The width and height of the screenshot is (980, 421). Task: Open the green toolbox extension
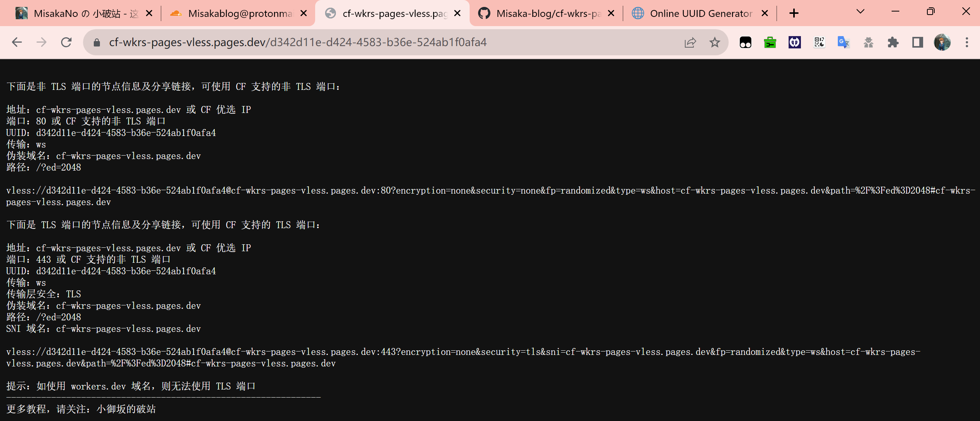[x=770, y=42]
